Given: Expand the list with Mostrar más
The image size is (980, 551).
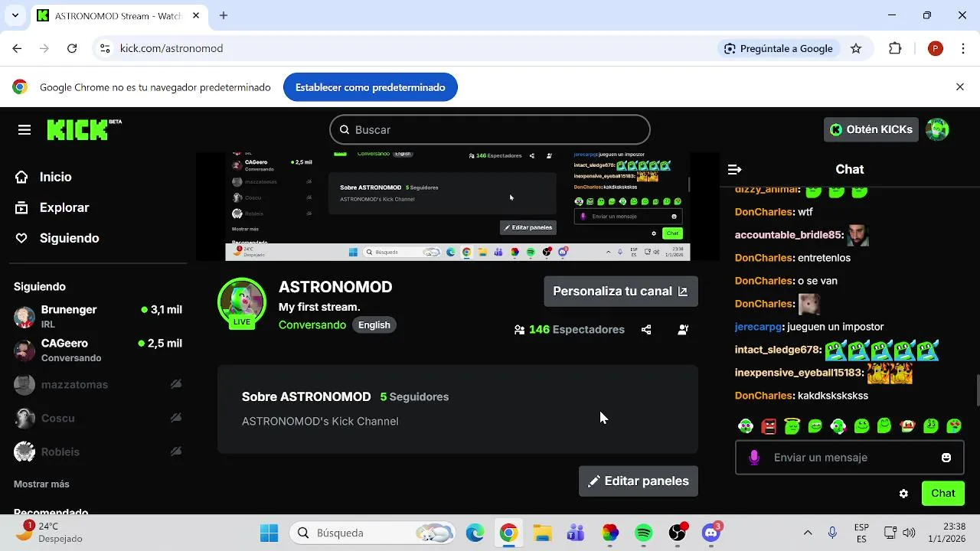Looking at the screenshot, I should pos(41,484).
